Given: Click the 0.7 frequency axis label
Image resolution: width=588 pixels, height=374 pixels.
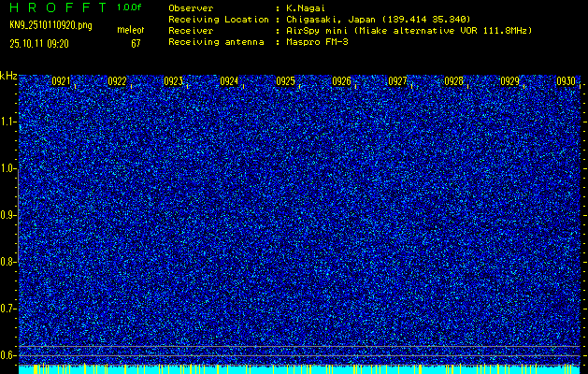Looking at the screenshot, I should pos(8,308).
